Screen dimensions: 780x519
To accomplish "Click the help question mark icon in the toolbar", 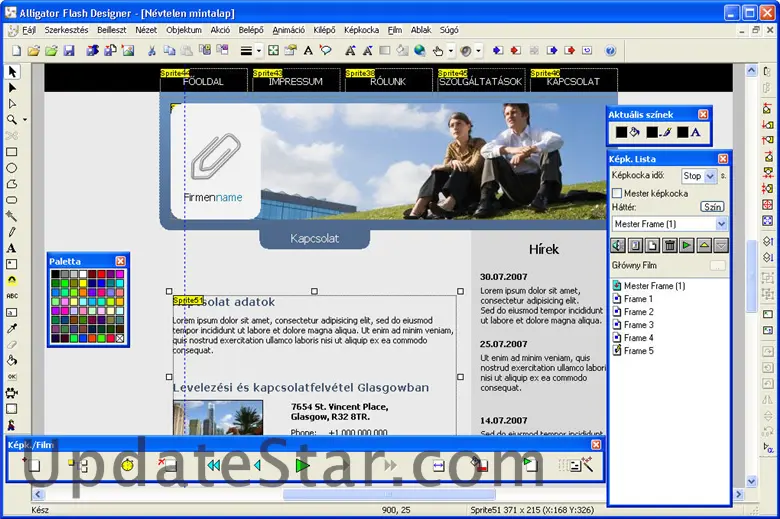I will point(610,50).
